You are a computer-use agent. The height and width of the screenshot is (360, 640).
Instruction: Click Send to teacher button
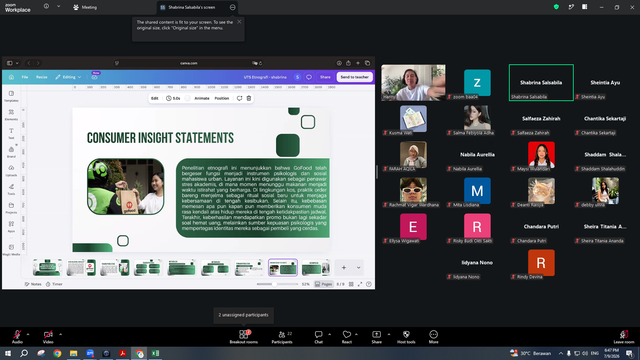point(355,77)
